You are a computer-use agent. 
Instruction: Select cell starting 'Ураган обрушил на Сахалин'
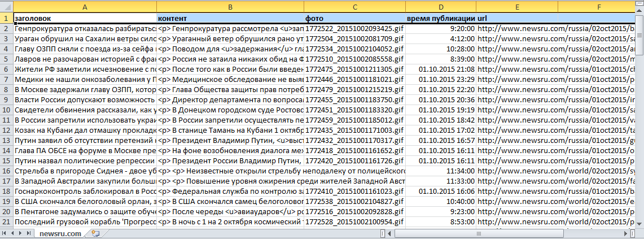coord(85,38)
